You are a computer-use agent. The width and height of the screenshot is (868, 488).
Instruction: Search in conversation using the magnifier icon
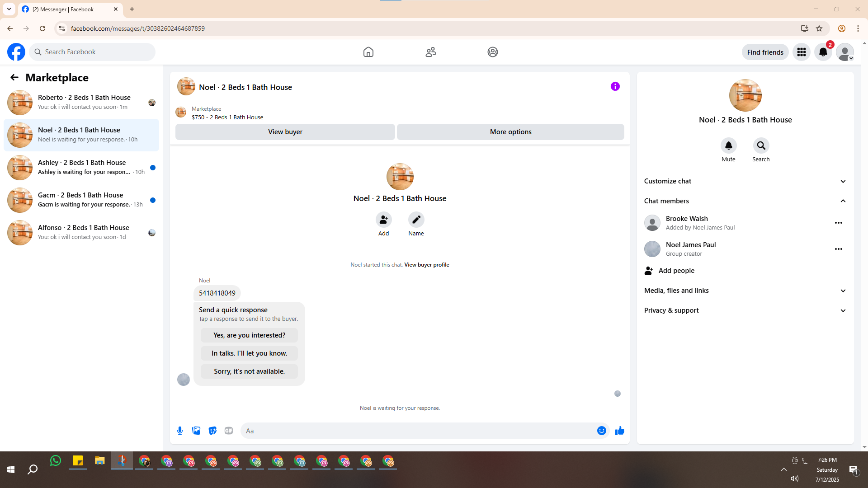[x=761, y=145]
